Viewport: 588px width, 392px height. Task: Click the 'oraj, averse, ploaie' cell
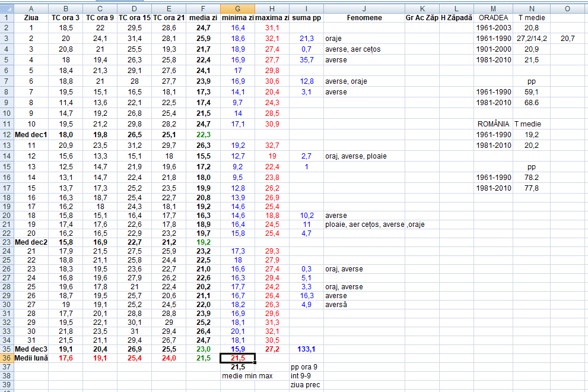point(364,156)
